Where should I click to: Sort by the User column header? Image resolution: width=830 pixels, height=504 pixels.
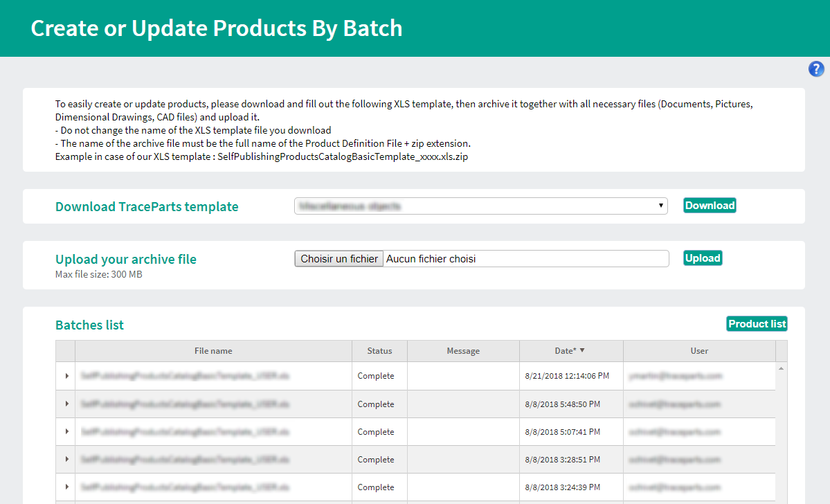click(x=699, y=351)
